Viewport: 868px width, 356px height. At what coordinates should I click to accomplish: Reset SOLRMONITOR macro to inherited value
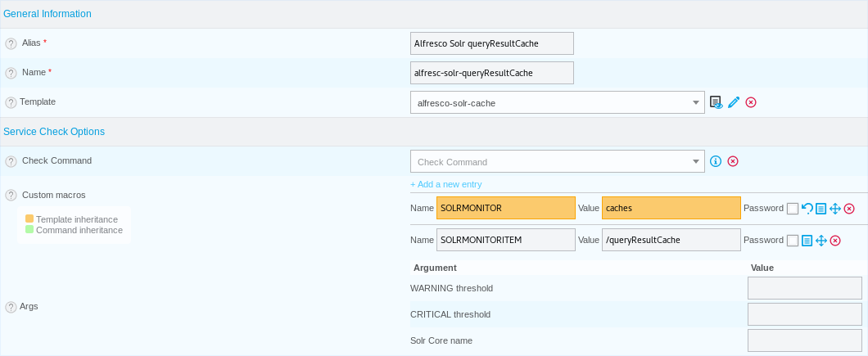(x=807, y=208)
